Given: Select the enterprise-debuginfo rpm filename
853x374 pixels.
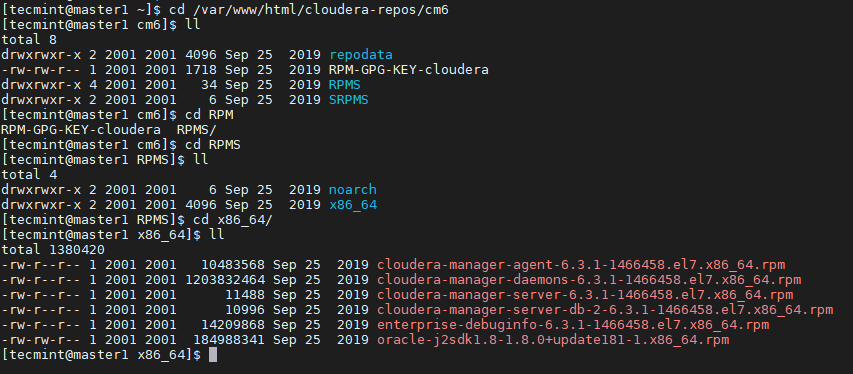Looking at the screenshot, I should pyautogui.click(x=573, y=325).
